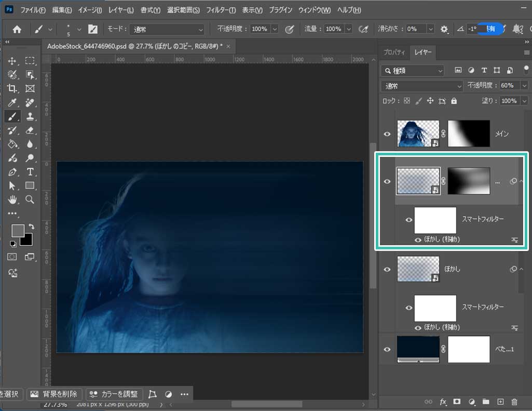The image size is (532, 411).
Task: Click the delete layer trash icon
Action: (x=514, y=402)
